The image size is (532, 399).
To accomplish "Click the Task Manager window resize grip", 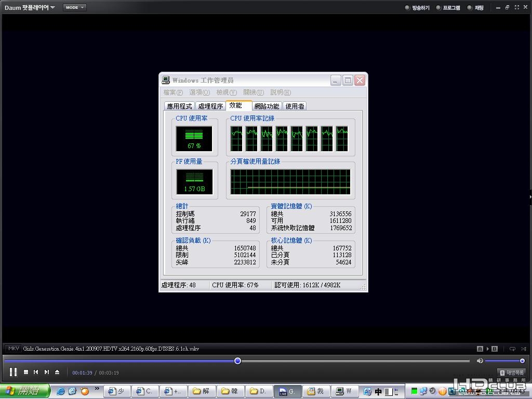I will click(363, 287).
